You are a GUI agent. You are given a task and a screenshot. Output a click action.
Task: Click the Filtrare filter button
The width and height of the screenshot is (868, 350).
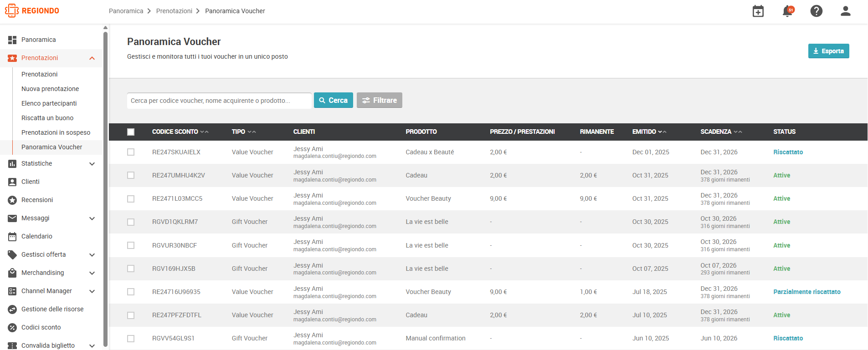click(380, 100)
